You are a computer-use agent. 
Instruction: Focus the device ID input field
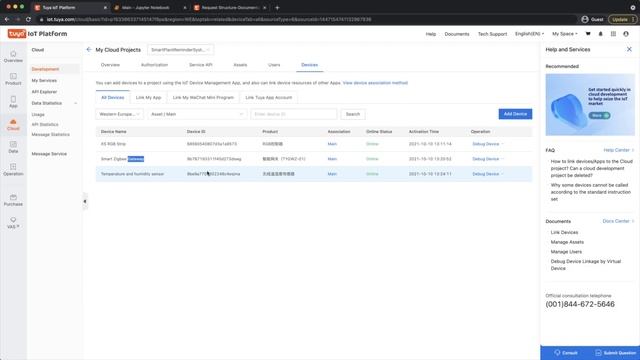[x=294, y=114]
